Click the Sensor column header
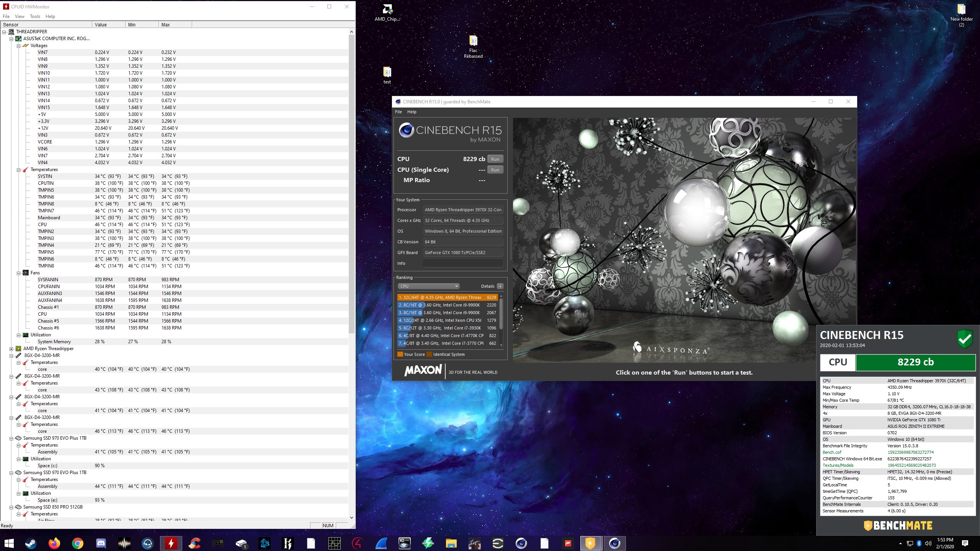 click(x=46, y=25)
